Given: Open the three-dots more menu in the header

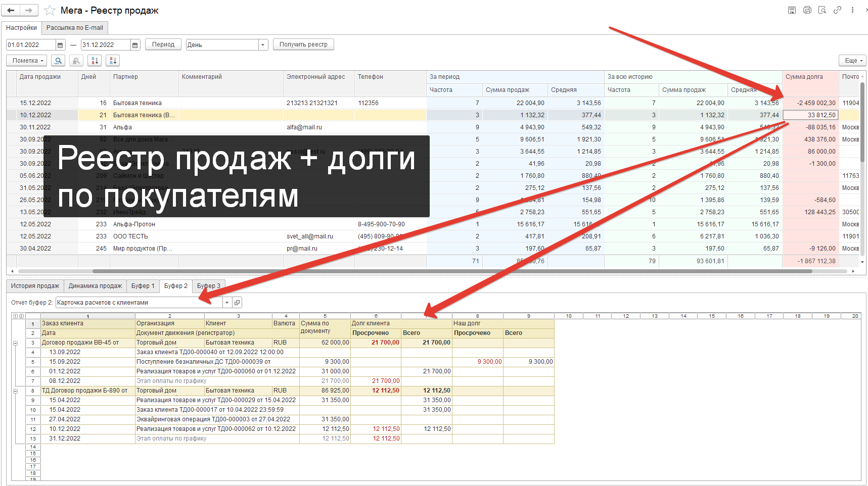Looking at the screenshot, I should [x=852, y=10].
